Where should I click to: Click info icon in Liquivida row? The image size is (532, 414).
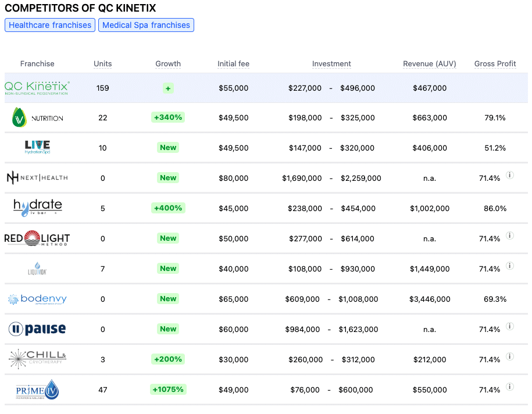509,266
